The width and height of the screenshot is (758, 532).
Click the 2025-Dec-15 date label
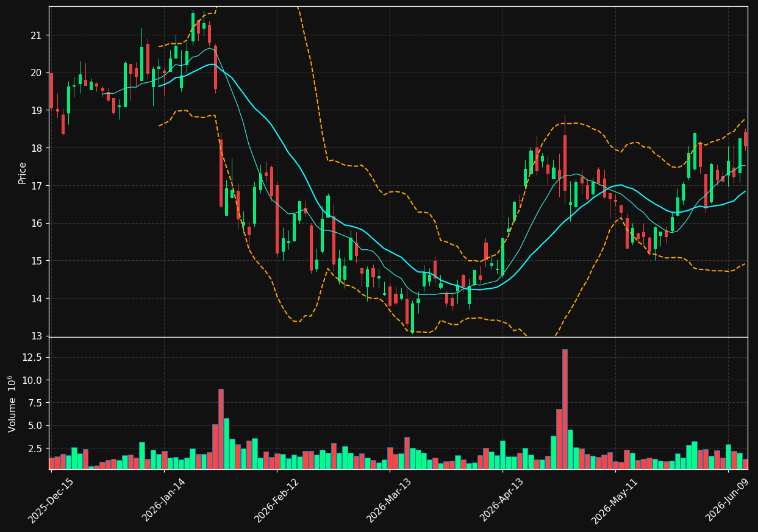pos(51,500)
